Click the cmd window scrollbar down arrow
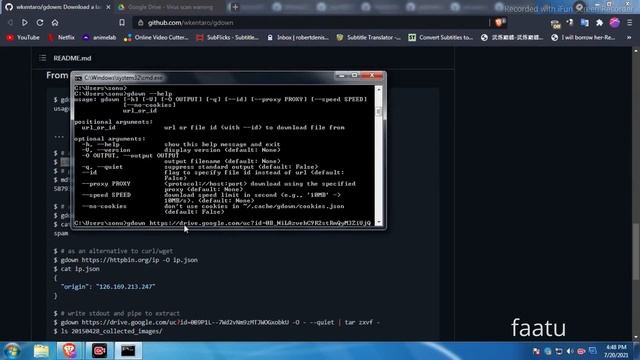The image size is (640, 360). pyautogui.click(x=379, y=222)
